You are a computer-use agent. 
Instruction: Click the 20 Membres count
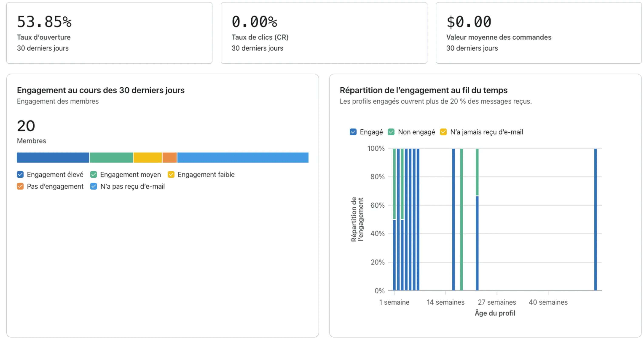(26, 126)
